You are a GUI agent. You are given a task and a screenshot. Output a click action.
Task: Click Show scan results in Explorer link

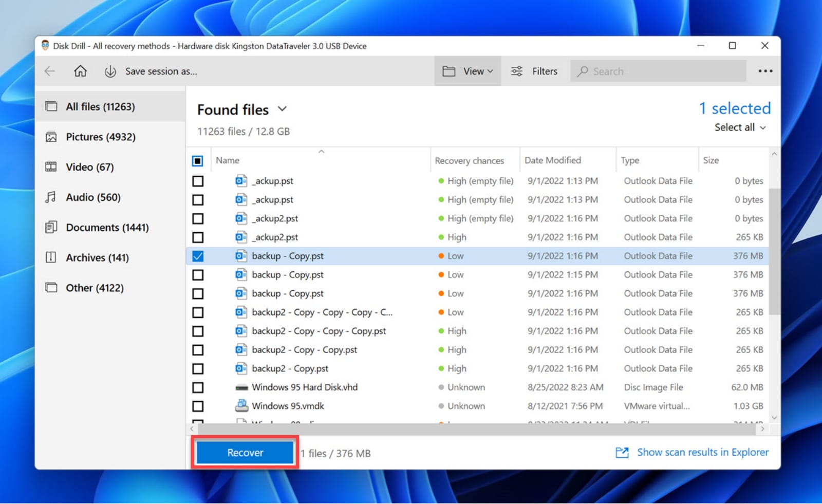click(703, 452)
